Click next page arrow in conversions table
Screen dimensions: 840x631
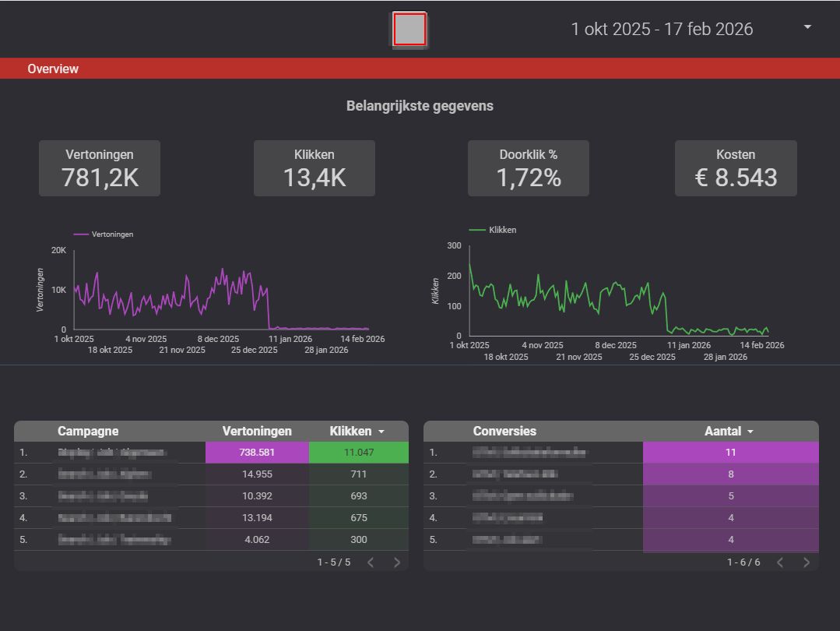click(x=807, y=562)
